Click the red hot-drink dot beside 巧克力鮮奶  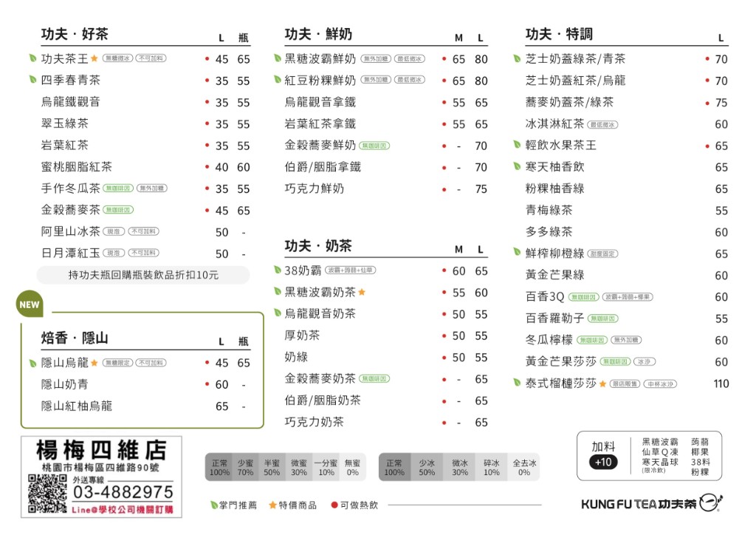click(444, 189)
